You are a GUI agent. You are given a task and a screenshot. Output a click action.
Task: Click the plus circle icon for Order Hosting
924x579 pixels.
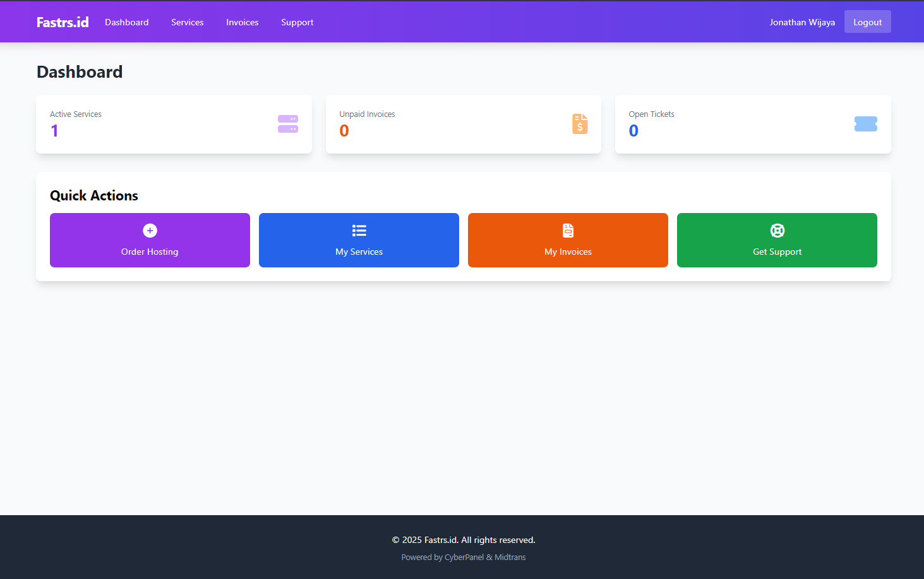150,231
